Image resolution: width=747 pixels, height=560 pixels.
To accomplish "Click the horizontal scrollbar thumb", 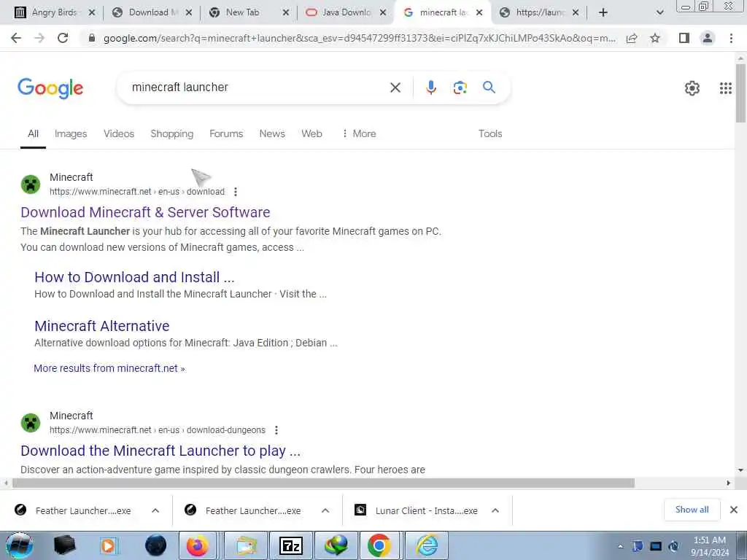I will [323, 483].
